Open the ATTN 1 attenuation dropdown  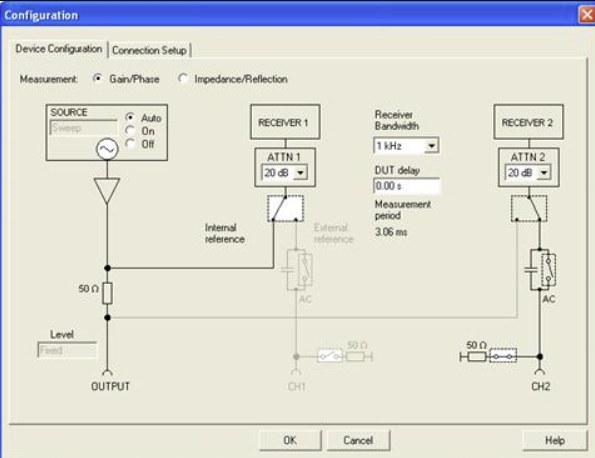[x=300, y=173]
